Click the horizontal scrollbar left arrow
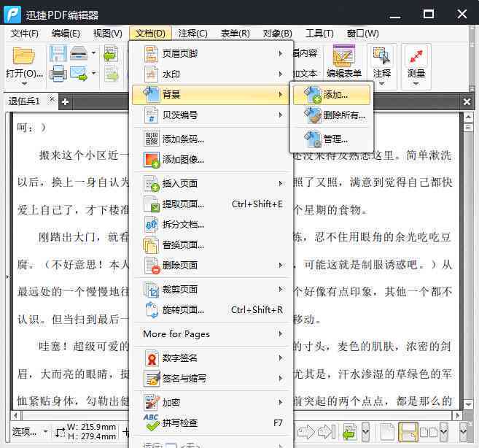 click(x=15, y=415)
